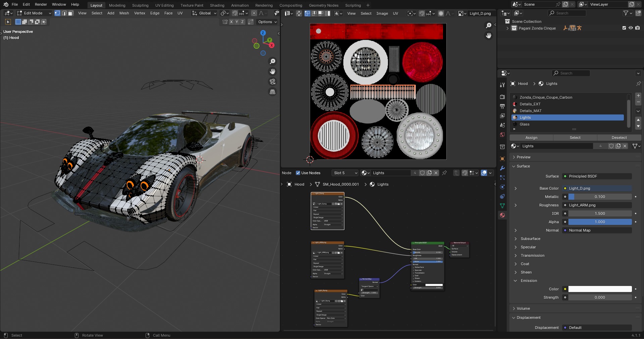
Task: Move material slot down arrow
Action: point(638,126)
